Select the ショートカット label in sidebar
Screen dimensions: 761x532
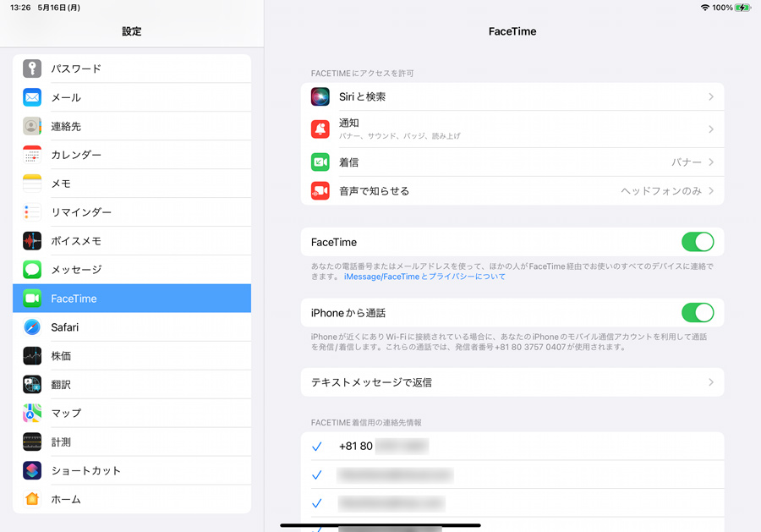(x=86, y=470)
